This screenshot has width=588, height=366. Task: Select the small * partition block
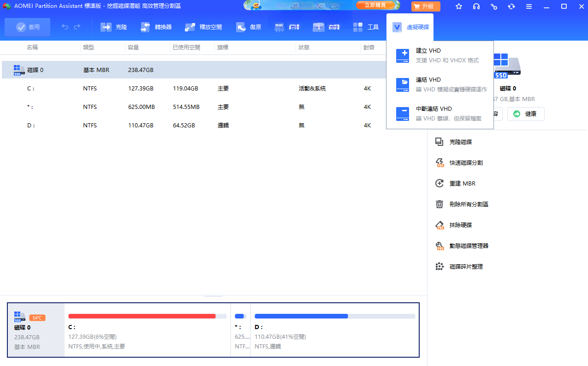[x=240, y=330]
